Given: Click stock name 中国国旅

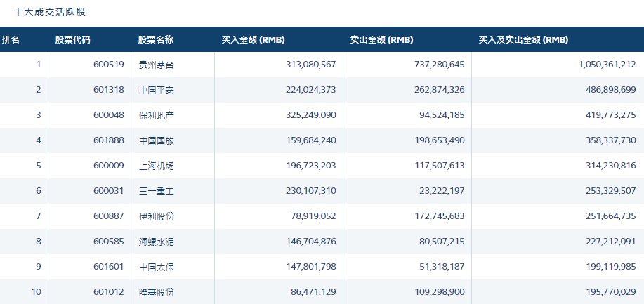Looking at the screenshot, I should pos(157,140).
